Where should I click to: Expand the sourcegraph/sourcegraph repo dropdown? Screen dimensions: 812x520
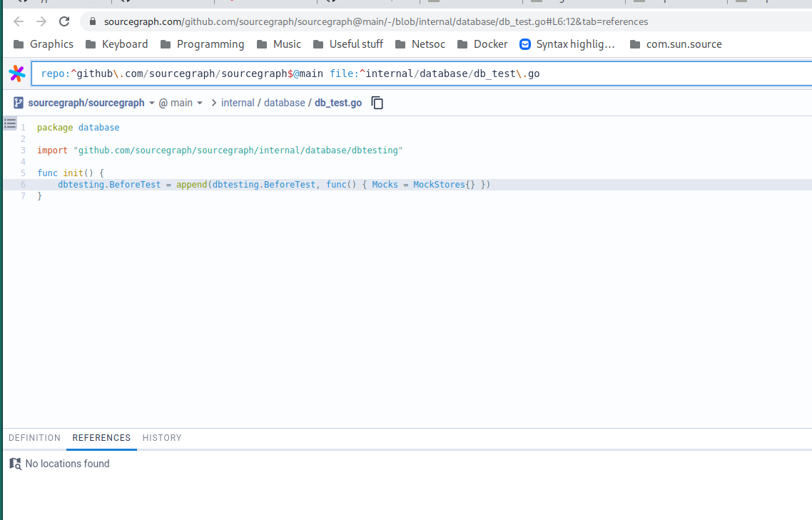[152, 103]
